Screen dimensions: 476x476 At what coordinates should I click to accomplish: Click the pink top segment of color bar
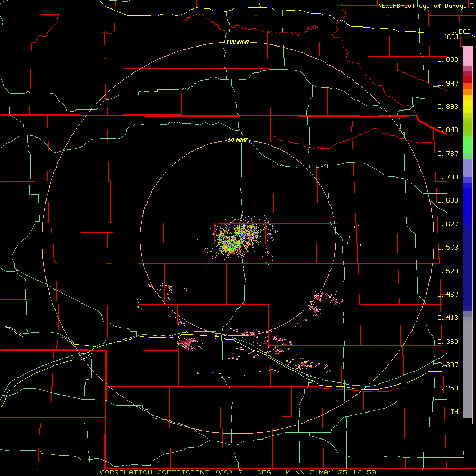(x=467, y=57)
